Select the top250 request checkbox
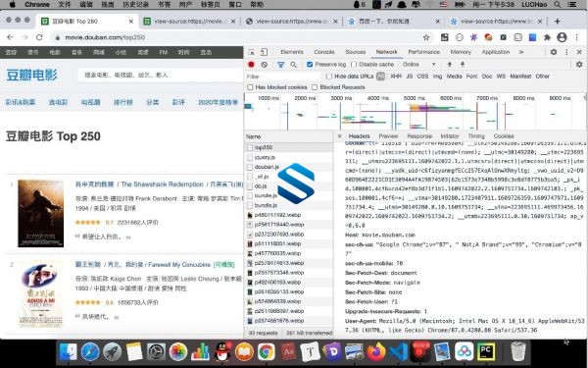Screen dimensions: 588x368 pyautogui.click(x=250, y=147)
